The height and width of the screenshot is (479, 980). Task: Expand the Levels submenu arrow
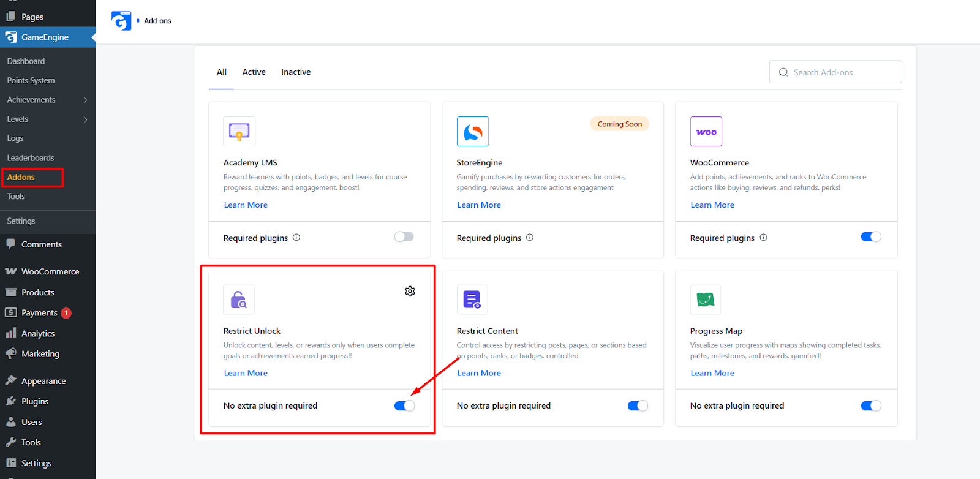coord(85,119)
